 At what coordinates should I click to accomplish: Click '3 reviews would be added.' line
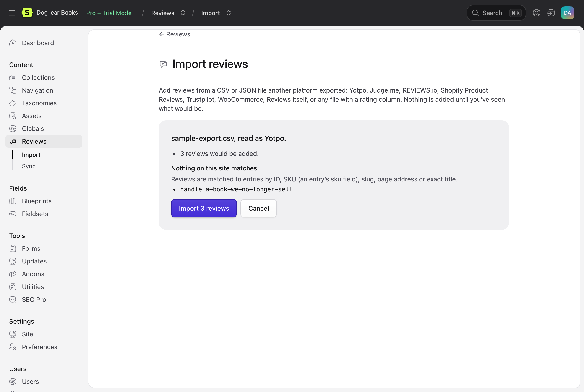(x=219, y=154)
